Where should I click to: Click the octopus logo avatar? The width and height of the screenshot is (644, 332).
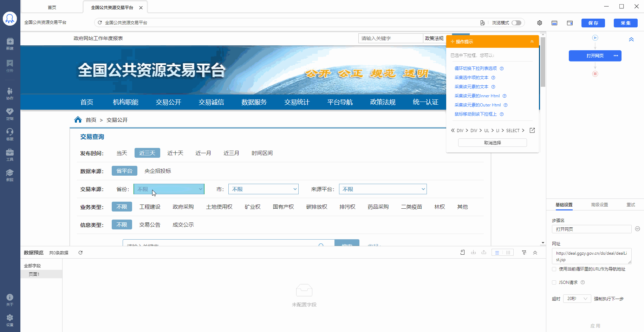(x=10, y=19)
